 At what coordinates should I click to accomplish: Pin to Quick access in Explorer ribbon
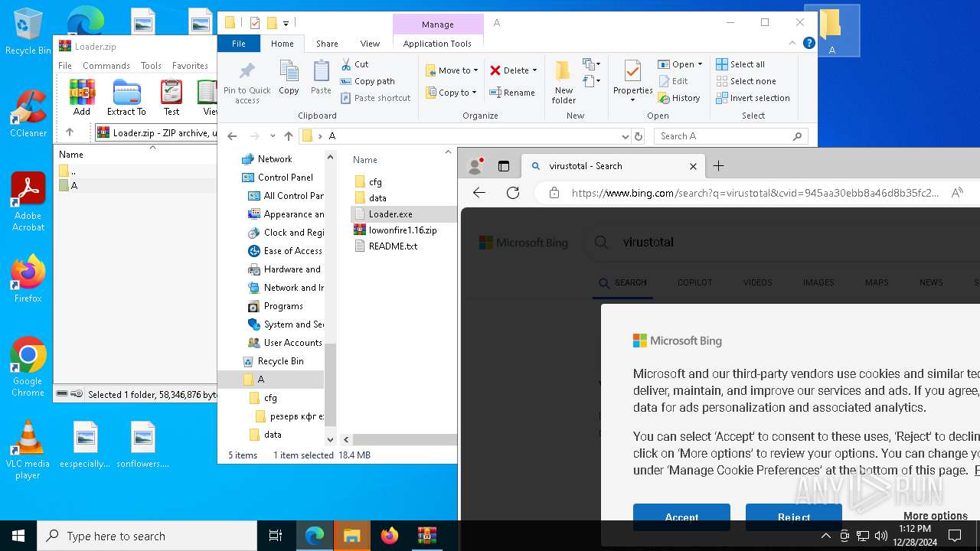[247, 83]
